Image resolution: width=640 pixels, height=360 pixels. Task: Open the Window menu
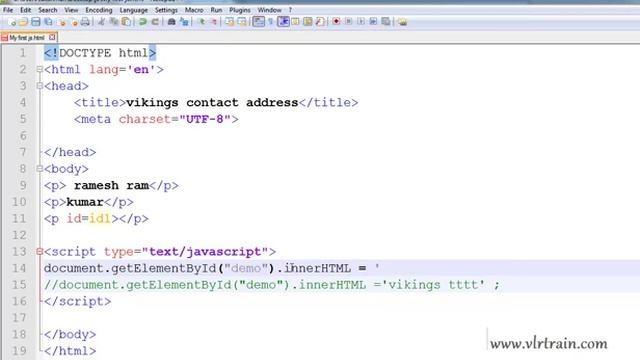point(269,10)
